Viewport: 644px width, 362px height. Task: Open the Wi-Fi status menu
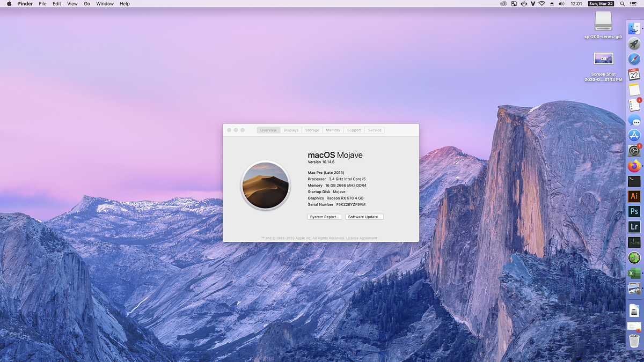542,4
